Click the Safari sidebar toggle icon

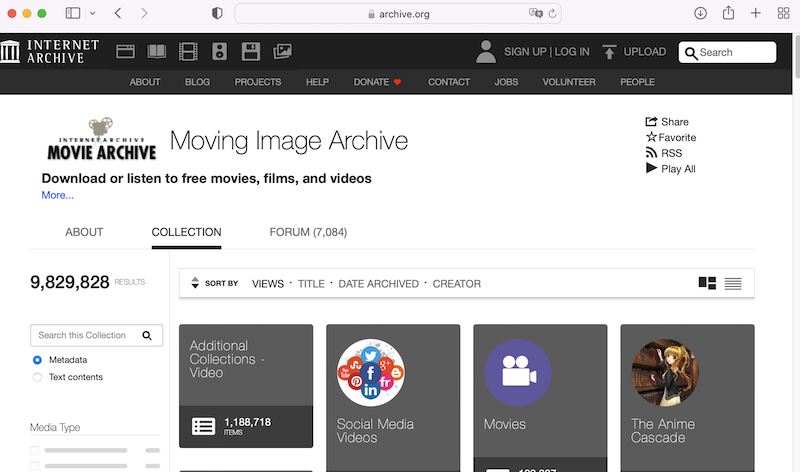(x=73, y=13)
